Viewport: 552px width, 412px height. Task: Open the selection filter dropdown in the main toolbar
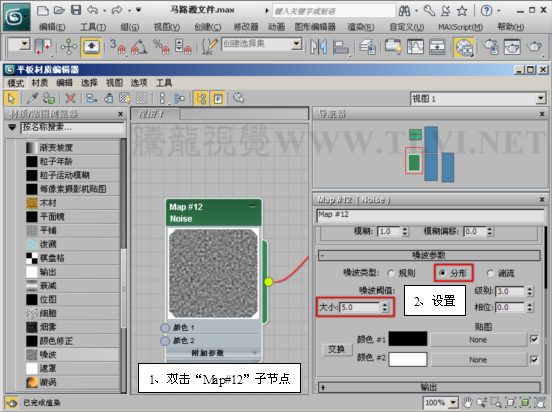(25, 44)
